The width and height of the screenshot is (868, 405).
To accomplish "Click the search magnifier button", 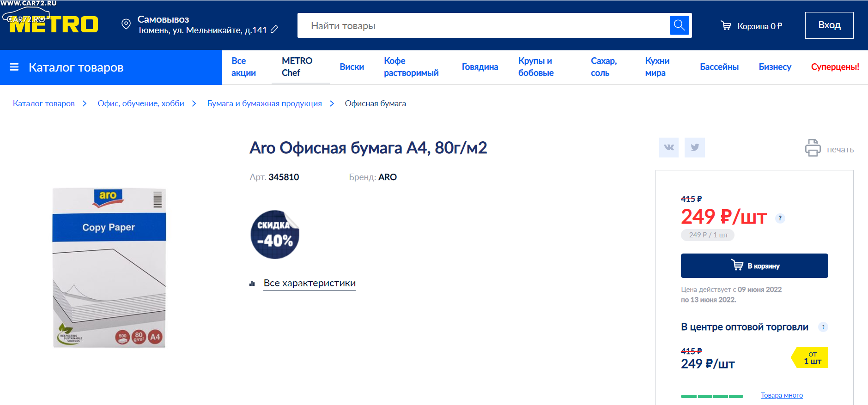I will tap(679, 25).
